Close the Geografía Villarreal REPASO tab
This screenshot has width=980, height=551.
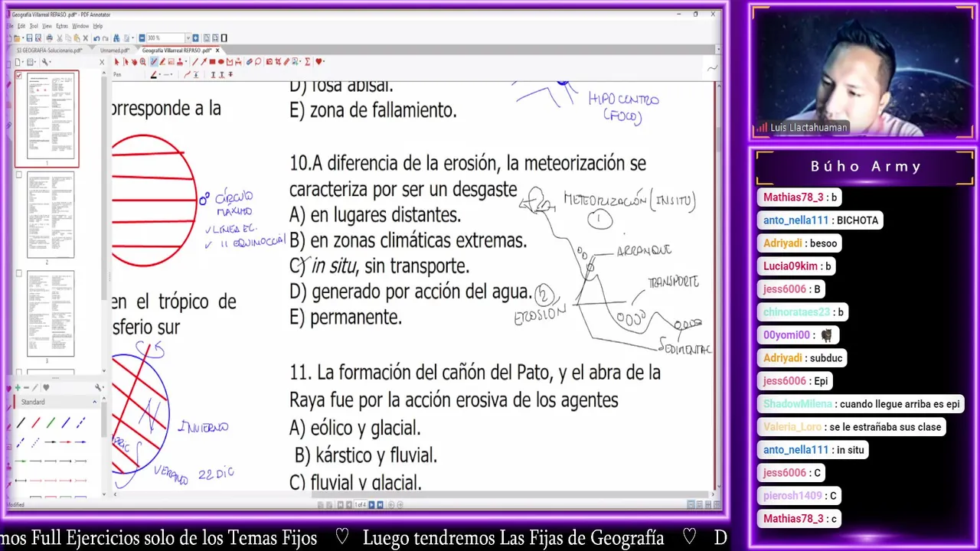(217, 50)
